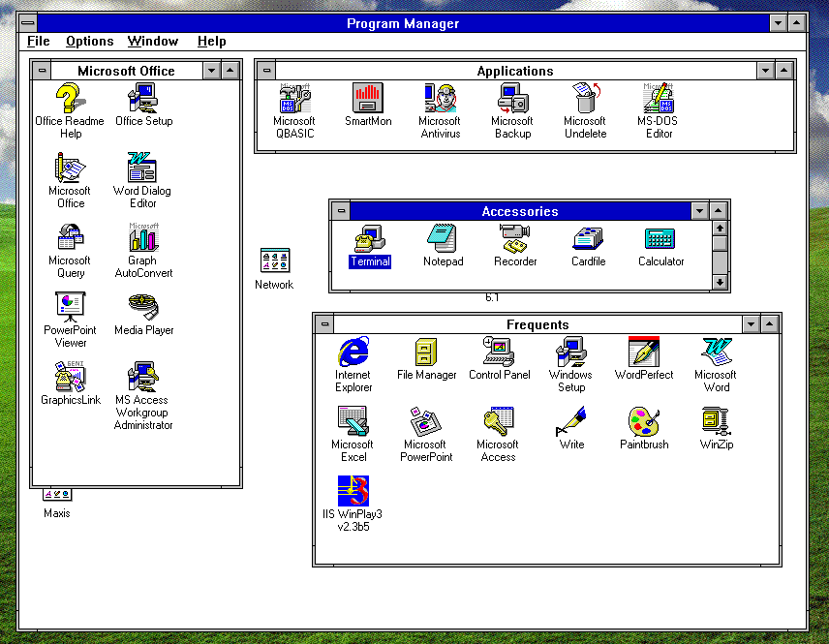Open the MS-DOS Editor icon

pyautogui.click(x=659, y=99)
